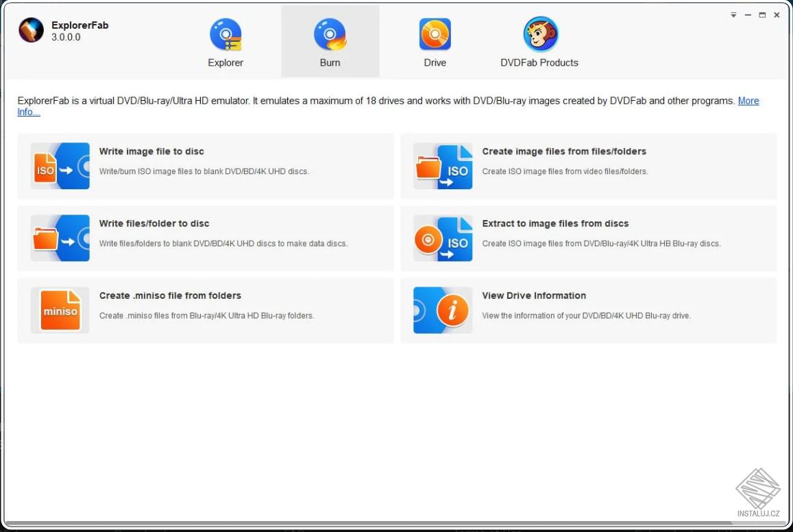Follow the More Info link
The image size is (793, 532).
tap(748, 101)
